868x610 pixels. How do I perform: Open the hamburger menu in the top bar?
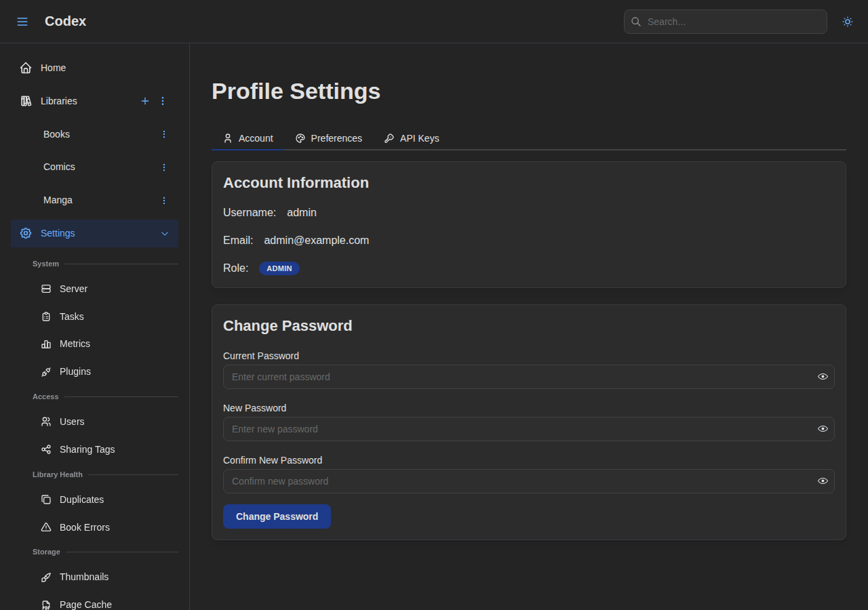22,21
